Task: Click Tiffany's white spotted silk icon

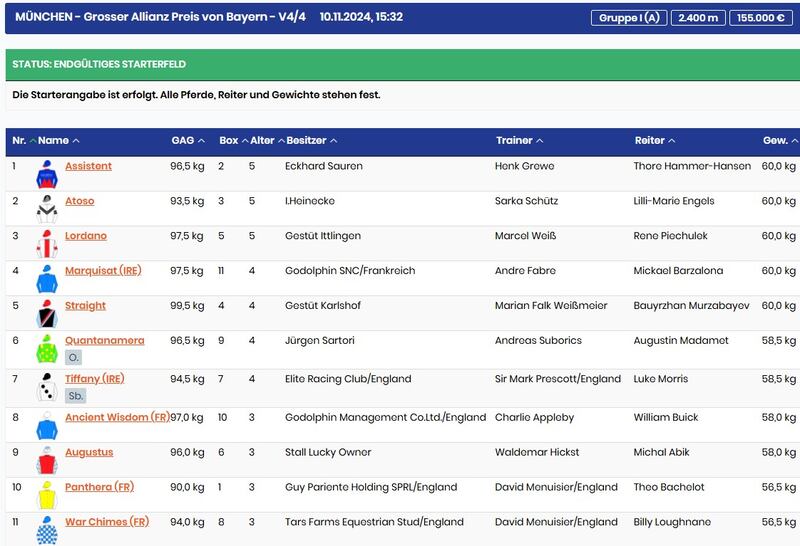Action: [47, 387]
